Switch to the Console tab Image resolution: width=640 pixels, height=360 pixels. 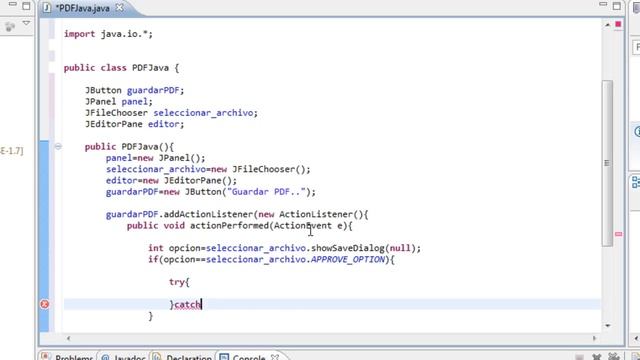(x=249, y=357)
